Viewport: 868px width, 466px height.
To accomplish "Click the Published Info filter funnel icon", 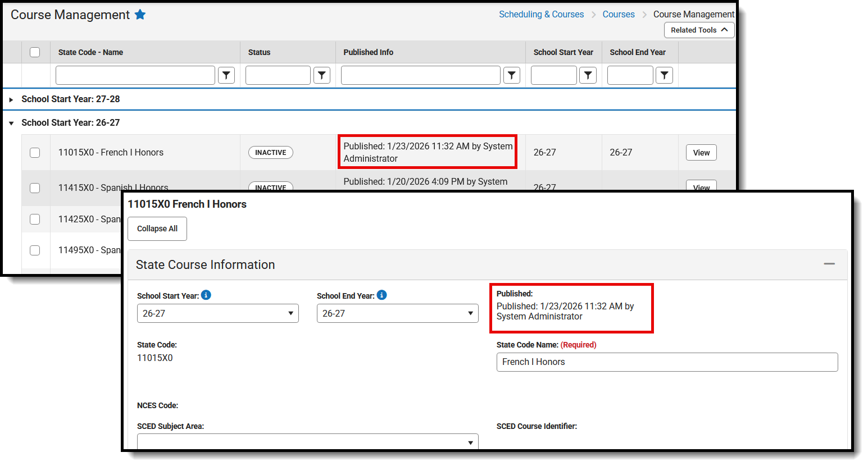I will 511,75.
